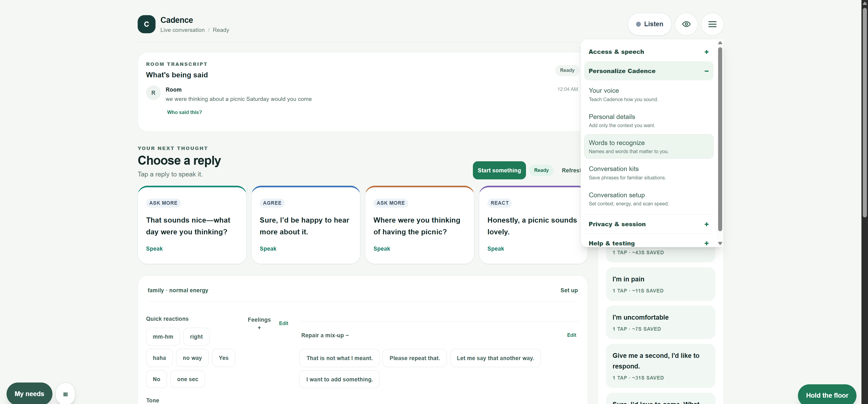Screen dimensions: 868x404
Task: Open Your voice menu item
Action: (649, 94)
